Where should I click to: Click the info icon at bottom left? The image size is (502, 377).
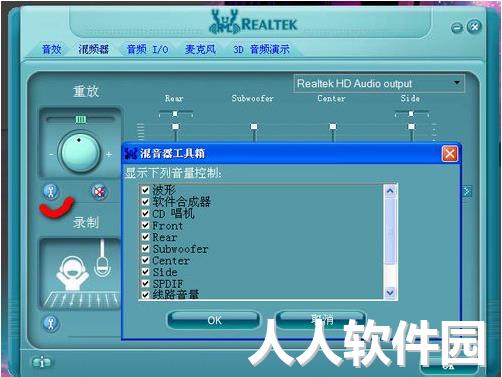42,362
